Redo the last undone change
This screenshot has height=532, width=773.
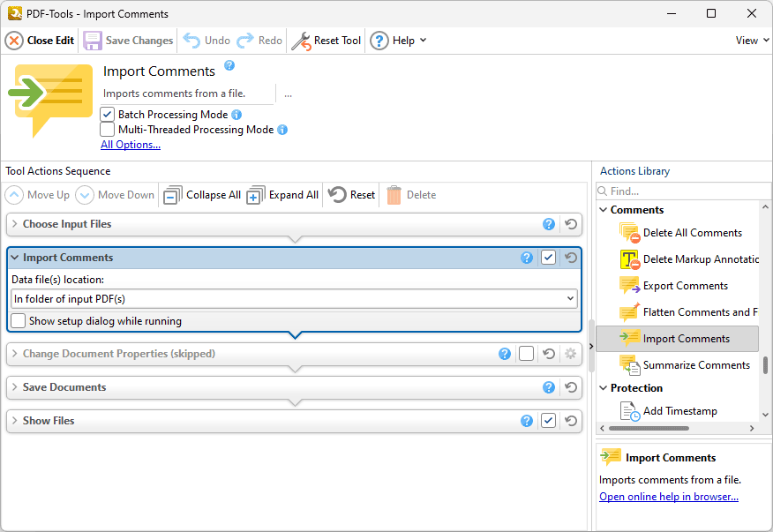pos(259,41)
